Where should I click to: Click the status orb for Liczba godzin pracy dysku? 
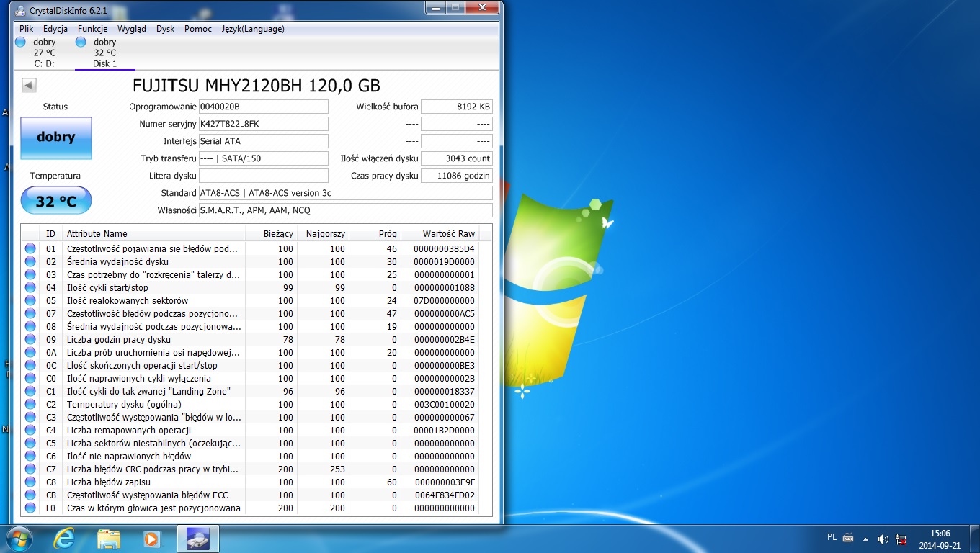[x=30, y=339]
